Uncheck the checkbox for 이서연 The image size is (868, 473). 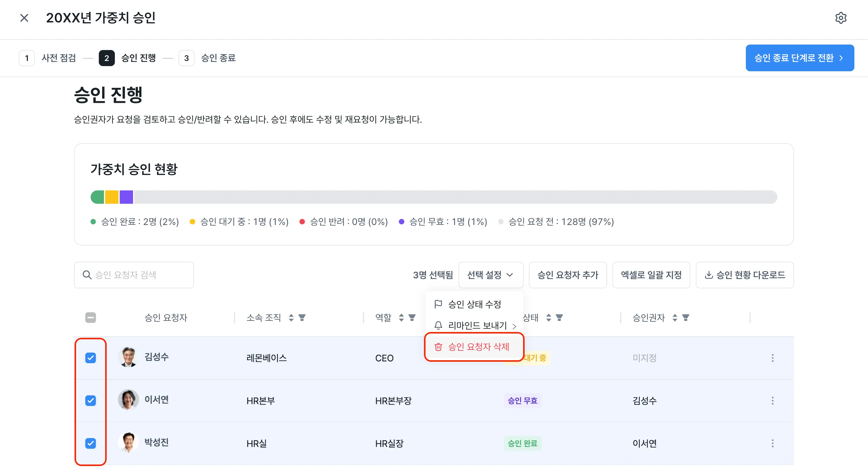(90, 401)
